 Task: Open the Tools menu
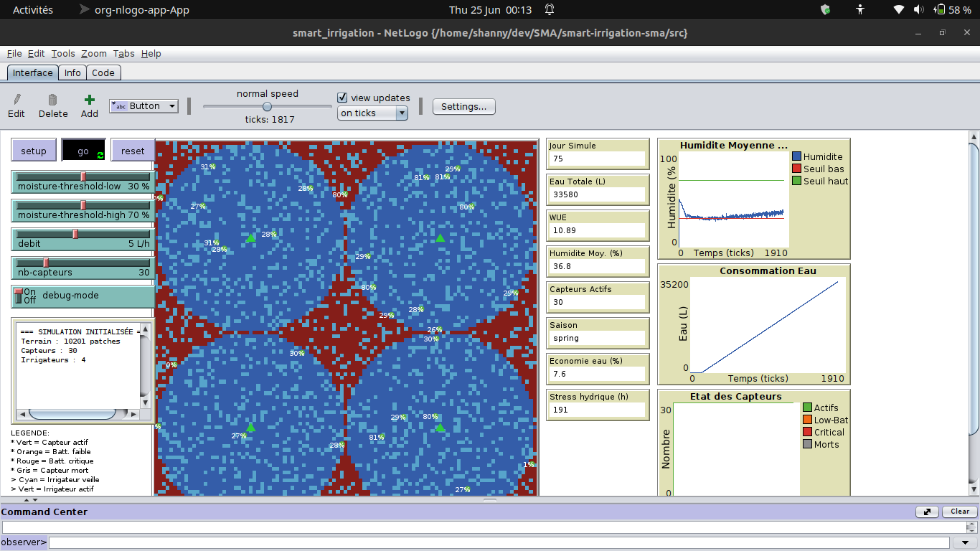pos(63,54)
